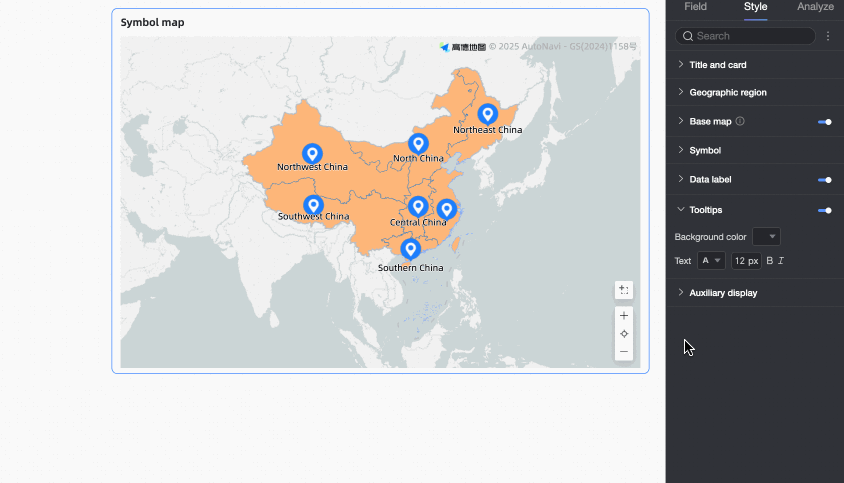Click the search magnifier icon
The height and width of the screenshot is (483, 844).
(688, 36)
